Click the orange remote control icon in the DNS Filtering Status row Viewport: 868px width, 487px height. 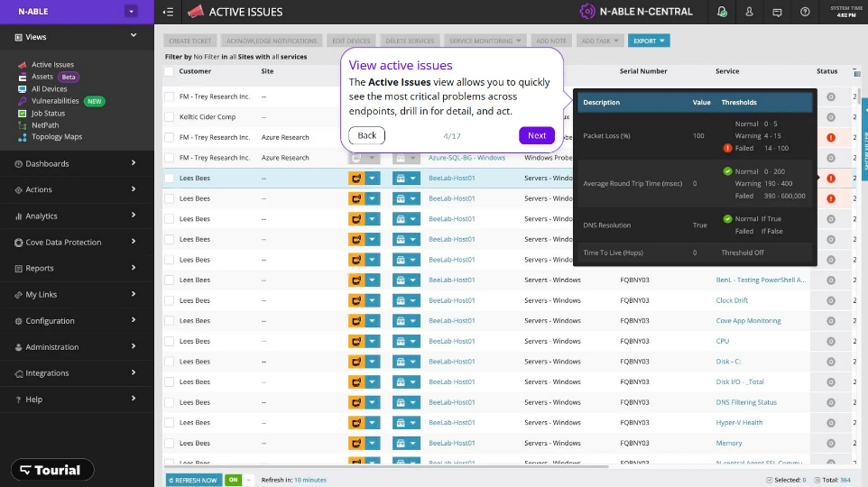(x=356, y=402)
